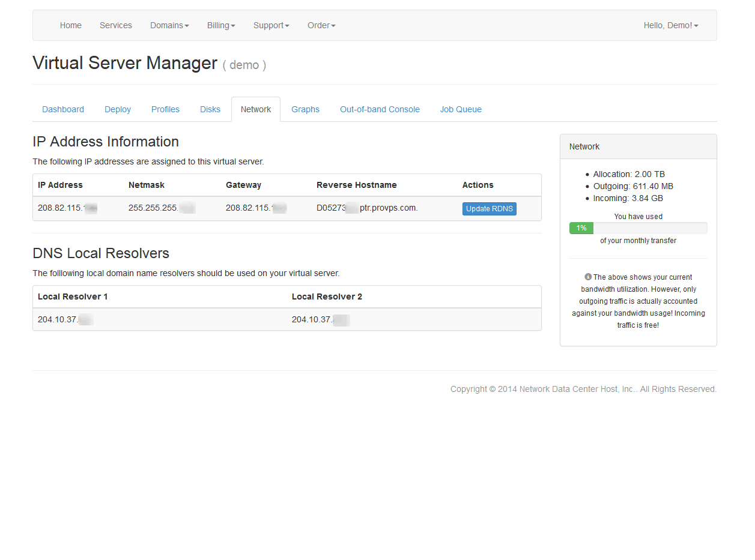The width and height of the screenshot is (755, 560).
Task: Click the Update RDNS button
Action: point(489,209)
